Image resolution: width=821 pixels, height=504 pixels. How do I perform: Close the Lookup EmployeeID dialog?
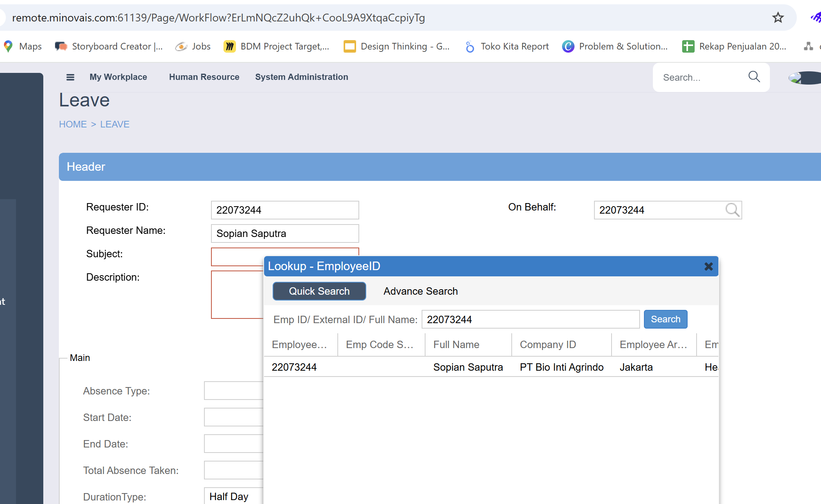tap(708, 266)
